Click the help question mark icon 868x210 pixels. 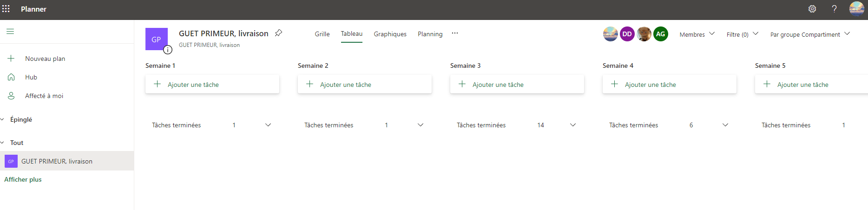tap(834, 9)
